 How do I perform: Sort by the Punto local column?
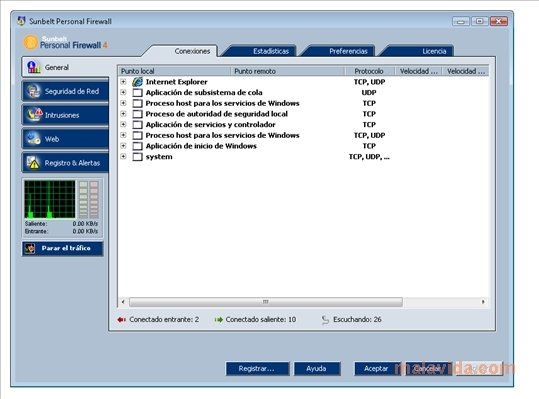[175, 71]
